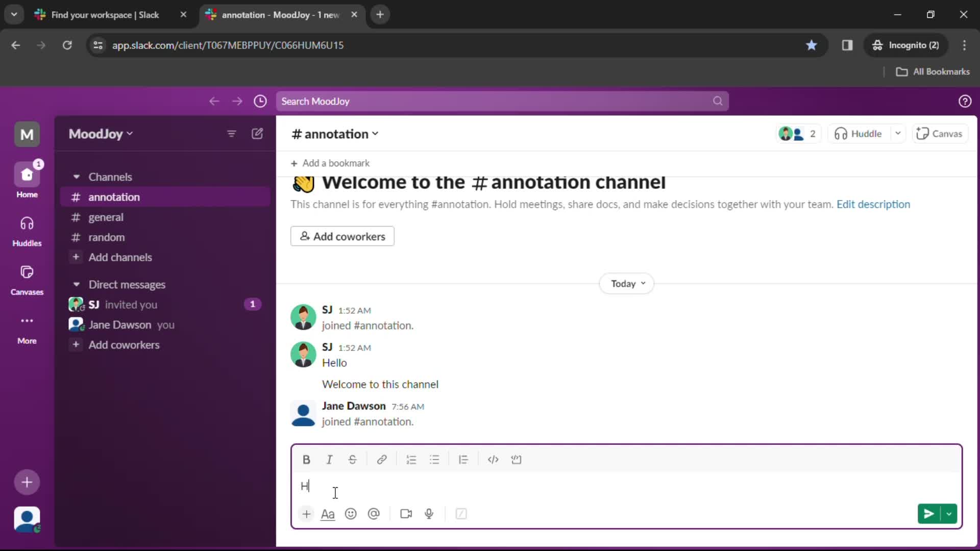
Task: Open the slash shortcuts menu
Action: [461, 514]
